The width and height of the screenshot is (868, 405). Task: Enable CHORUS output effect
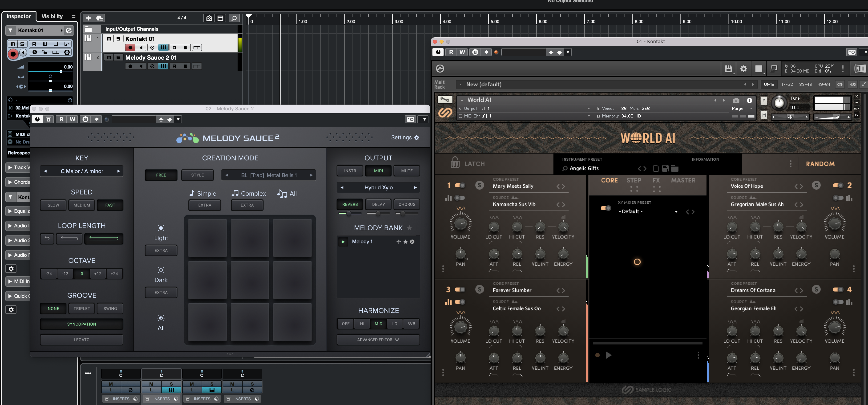coord(407,205)
